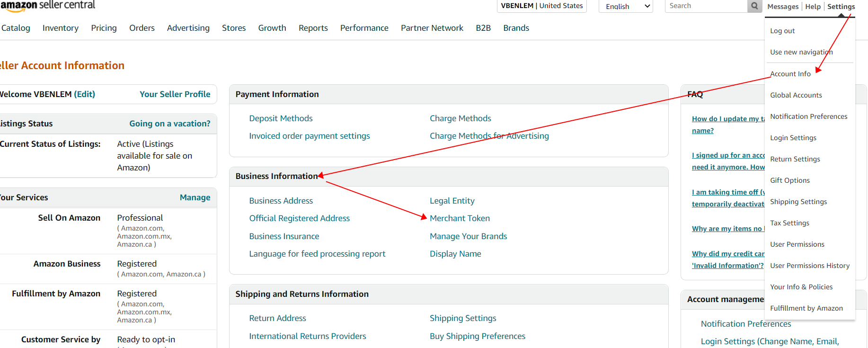The image size is (868, 348).
Task: Open Shipping Settings in Settings menu
Action: click(x=798, y=202)
